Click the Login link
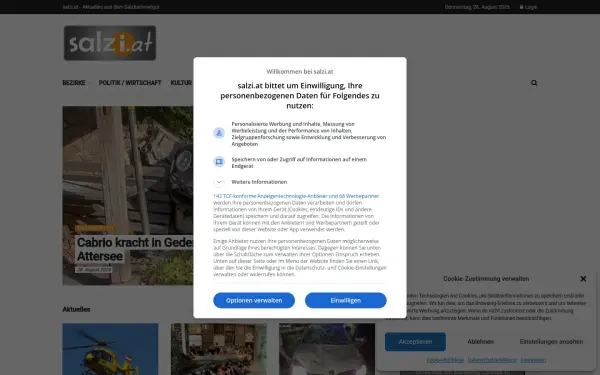This screenshot has width=600, height=375. click(531, 7)
